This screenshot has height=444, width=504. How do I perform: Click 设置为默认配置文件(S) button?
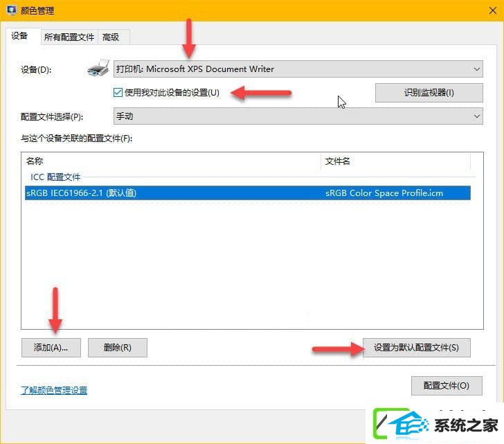pyautogui.click(x=417, y=348)
